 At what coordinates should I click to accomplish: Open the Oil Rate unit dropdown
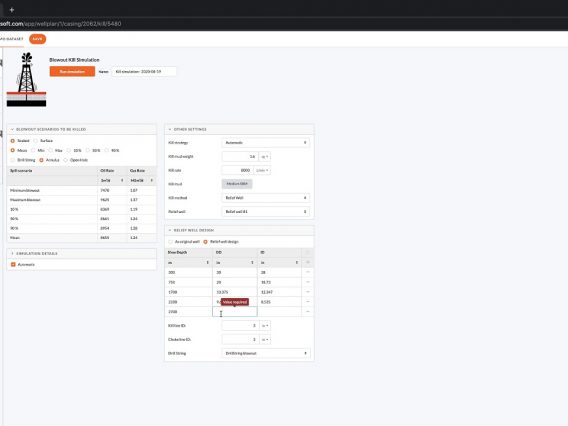tap(112, 180)
